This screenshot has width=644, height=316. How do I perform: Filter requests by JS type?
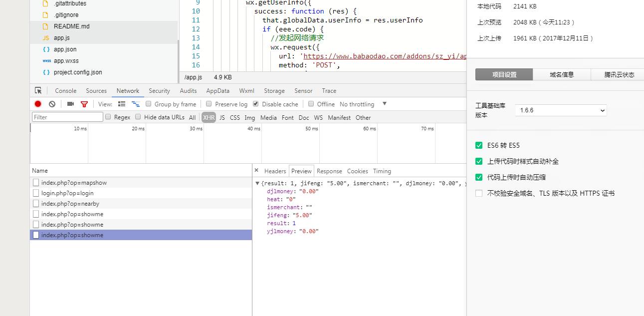tap(222, 118)
